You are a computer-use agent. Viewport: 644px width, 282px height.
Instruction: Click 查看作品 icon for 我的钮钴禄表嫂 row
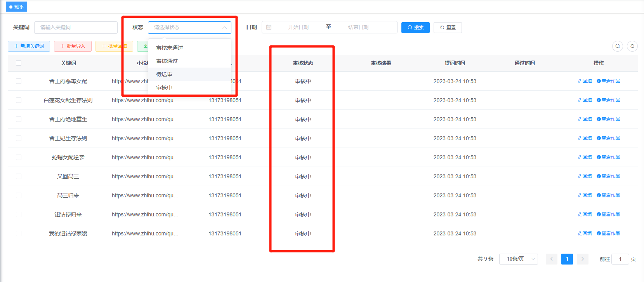(599, 233)
